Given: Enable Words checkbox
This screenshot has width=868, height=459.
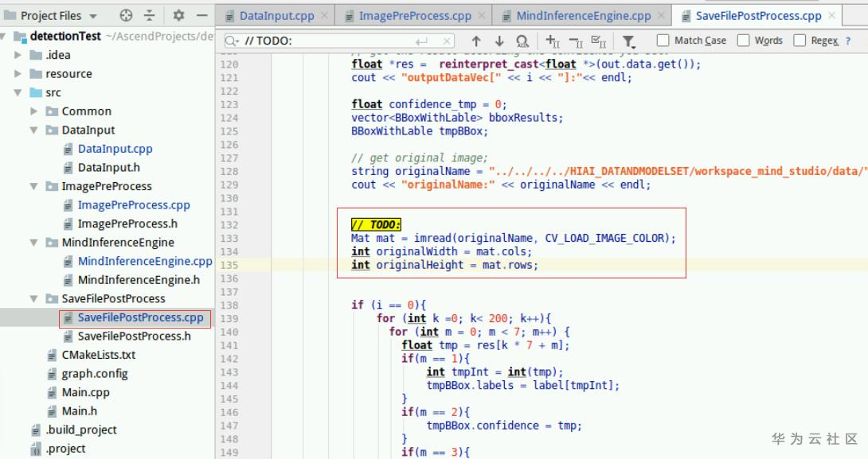Looking at the screenshot, I should 744,41.
